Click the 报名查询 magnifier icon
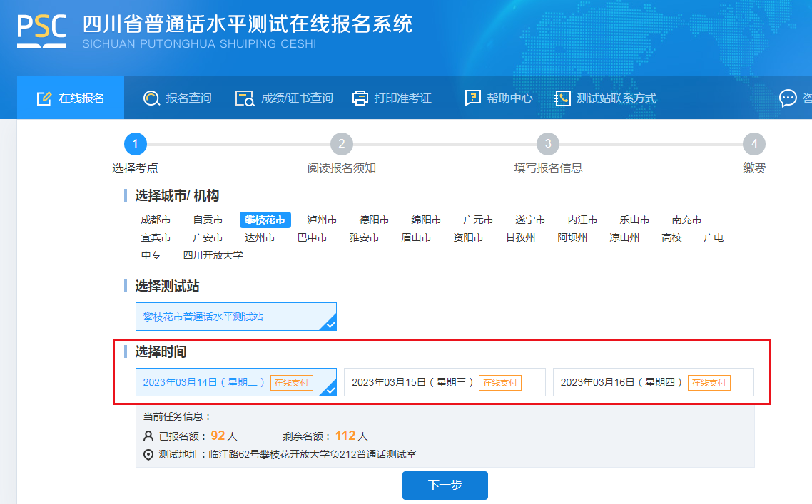Screen dimensions: 812x504 coord(151,98)
